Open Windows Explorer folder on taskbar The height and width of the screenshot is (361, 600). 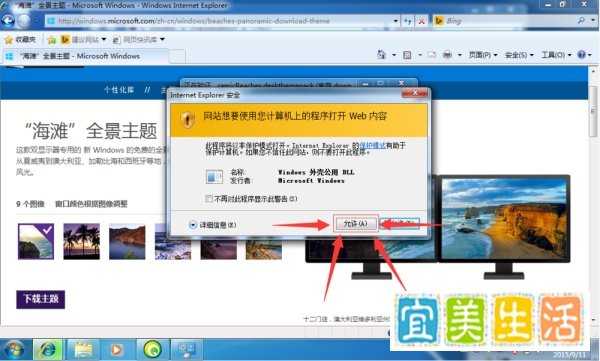(x=83, y=350)
